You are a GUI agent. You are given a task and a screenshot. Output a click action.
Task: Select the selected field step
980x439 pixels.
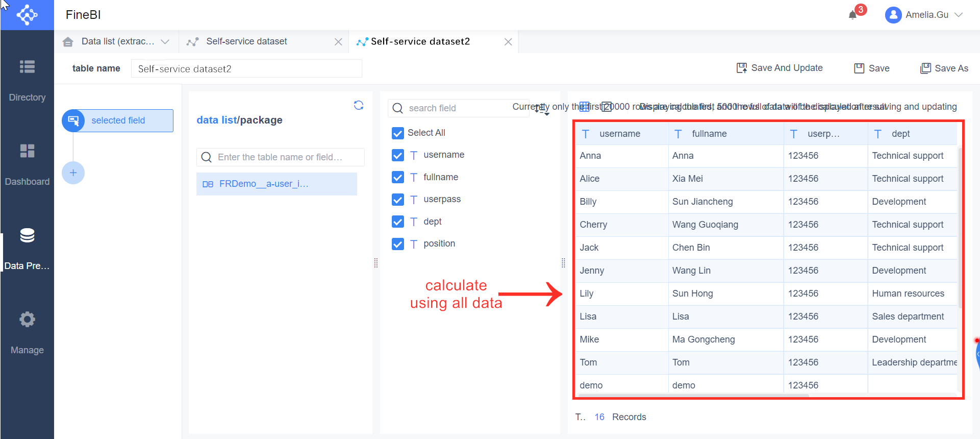coord(118,120)
